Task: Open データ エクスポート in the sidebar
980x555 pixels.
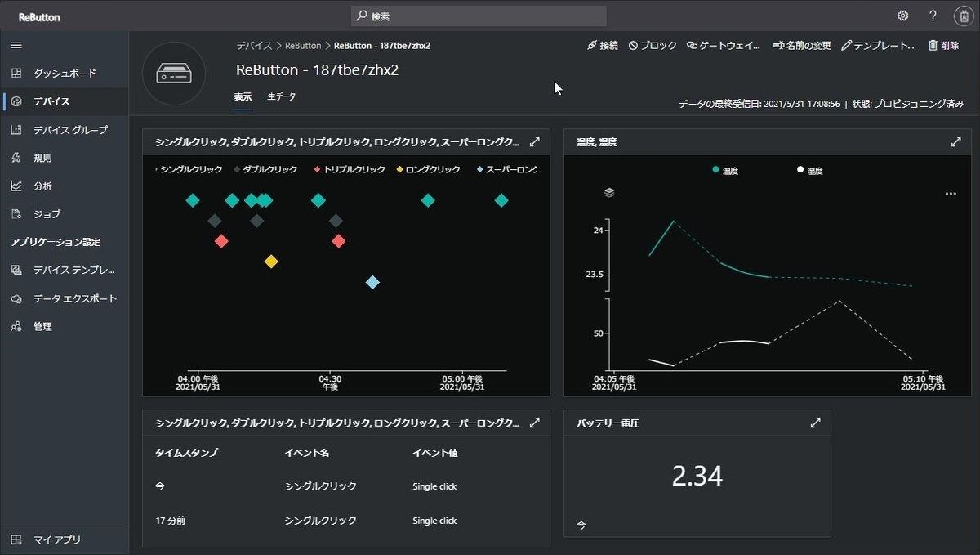Action: coord(65,298)
